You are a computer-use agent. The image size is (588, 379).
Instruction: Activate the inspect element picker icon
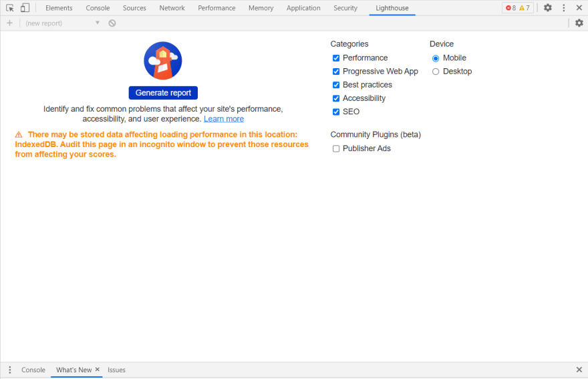pyautogui.click(x=10, y=8)
